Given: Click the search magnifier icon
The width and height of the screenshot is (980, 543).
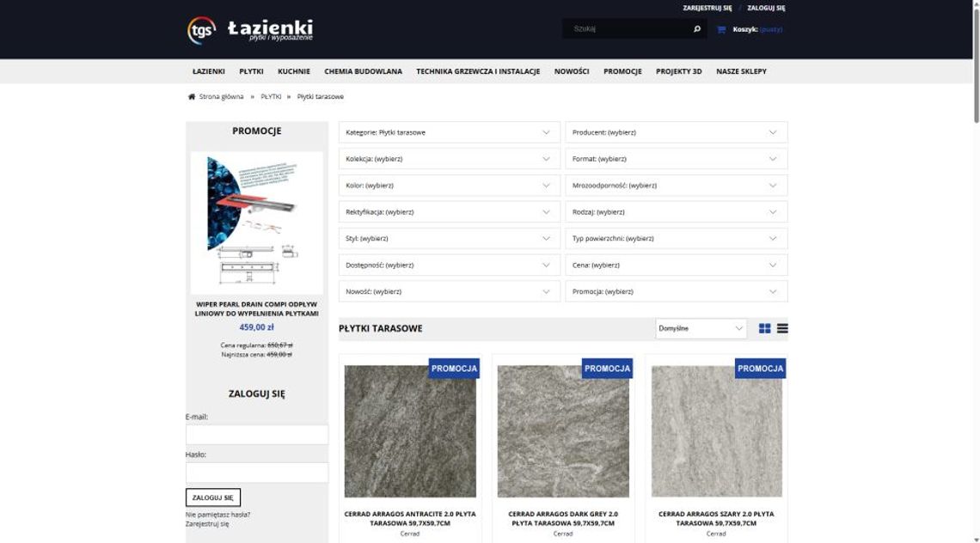Looking at the screenshot, I should click(696, 29).
